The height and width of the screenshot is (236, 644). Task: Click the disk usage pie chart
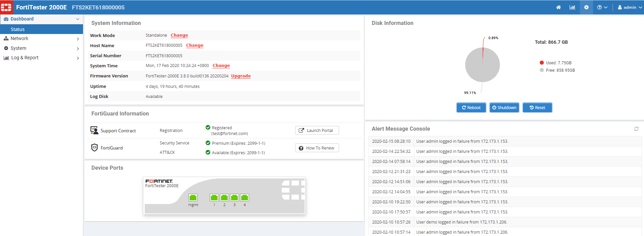(x=482, y=65)
